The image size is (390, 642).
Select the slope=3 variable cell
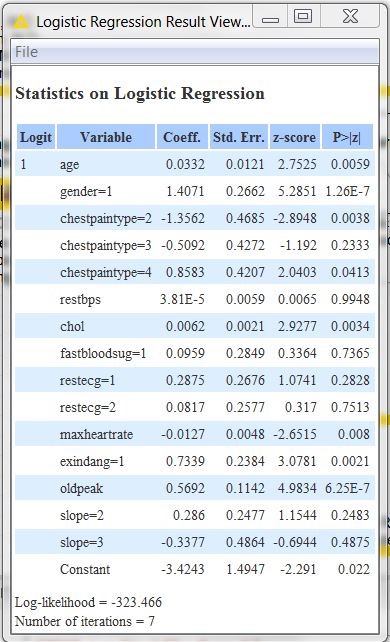(x=82, y=543)
